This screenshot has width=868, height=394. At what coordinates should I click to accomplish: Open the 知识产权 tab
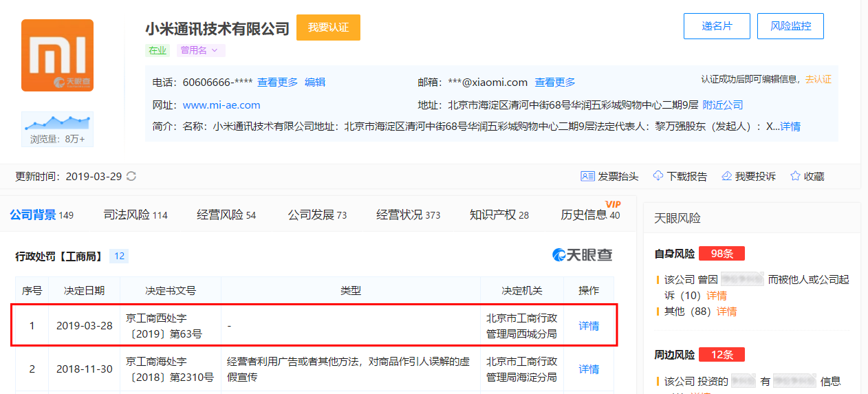[x=499, y=215]
